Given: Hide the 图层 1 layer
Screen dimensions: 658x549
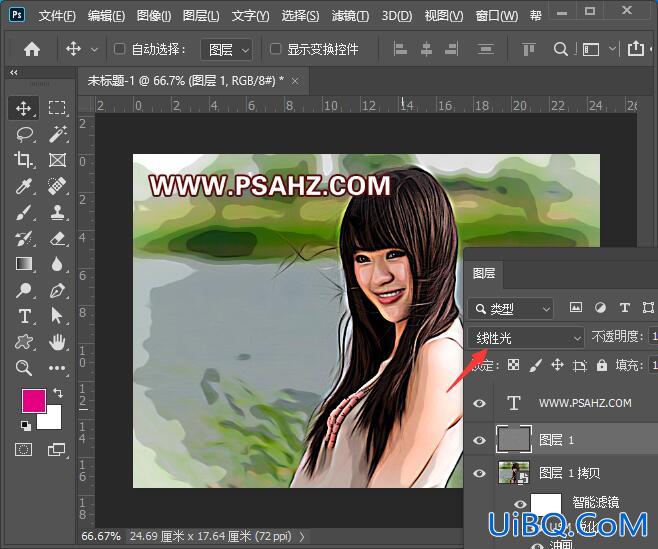Looking at the screenshot, I should point(480,440).
